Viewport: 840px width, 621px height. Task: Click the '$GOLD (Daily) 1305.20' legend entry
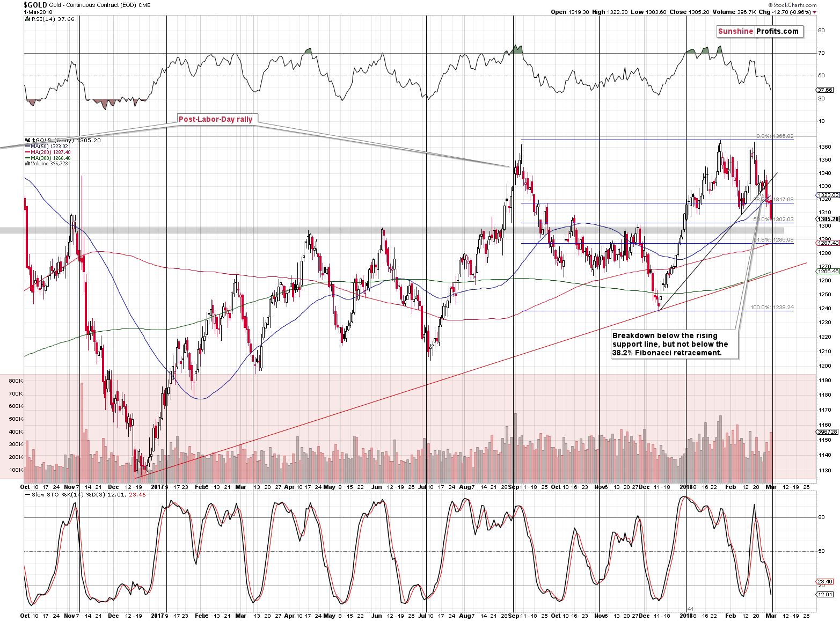(x=63, y=140)
